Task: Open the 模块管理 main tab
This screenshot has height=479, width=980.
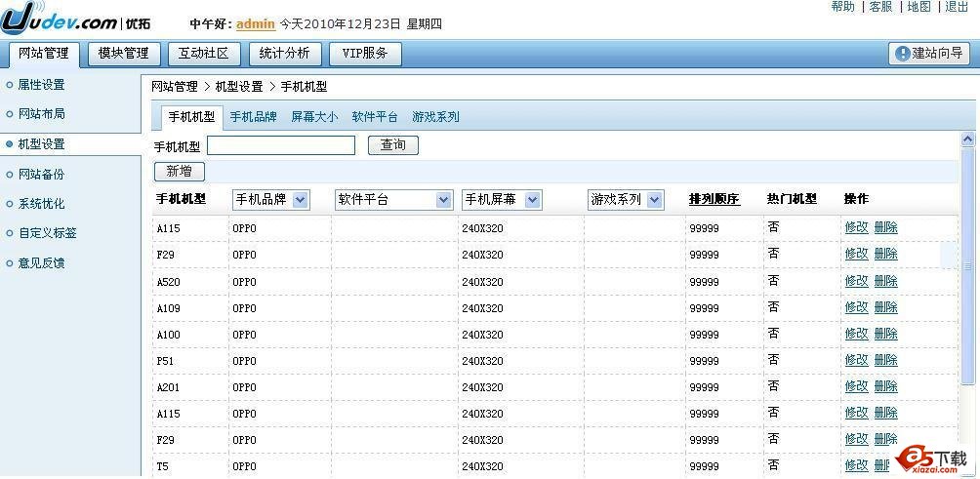Action: pyautogui.click(x=124, y=54)
